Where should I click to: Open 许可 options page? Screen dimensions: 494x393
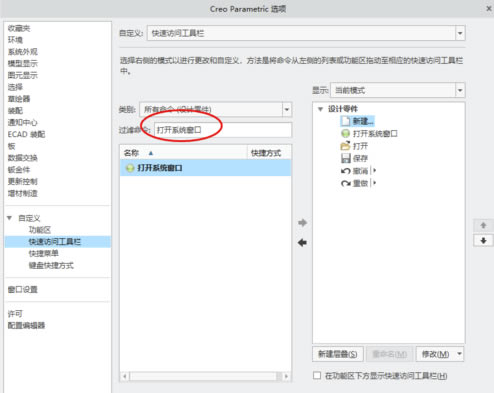(15, 314)
